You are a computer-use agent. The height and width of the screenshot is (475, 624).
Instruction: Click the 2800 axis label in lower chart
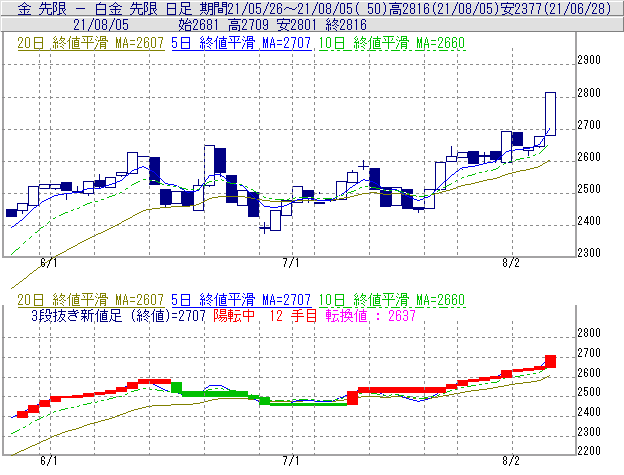589,333
